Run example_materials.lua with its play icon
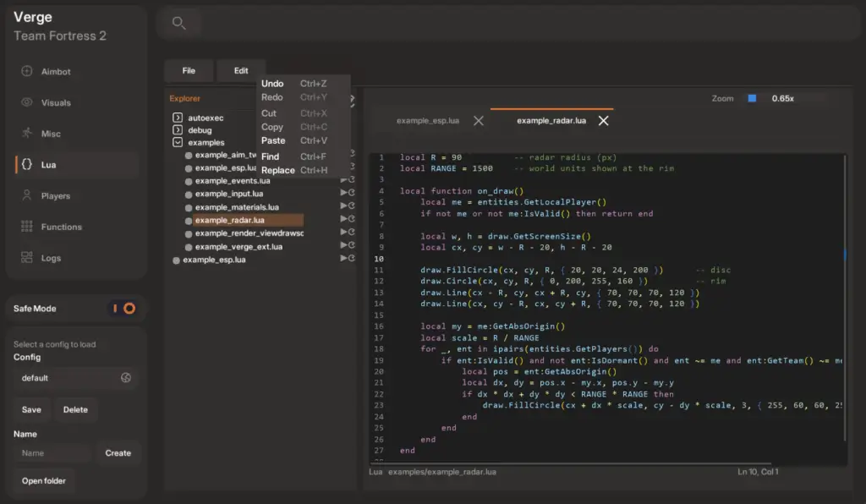866x504 pixels. point(343,205)
